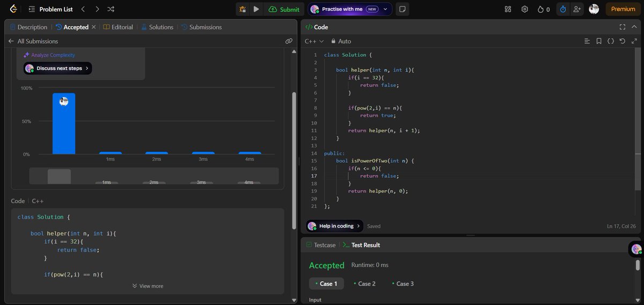Submit the solution

pyautogui.click(x=284, y=9)
